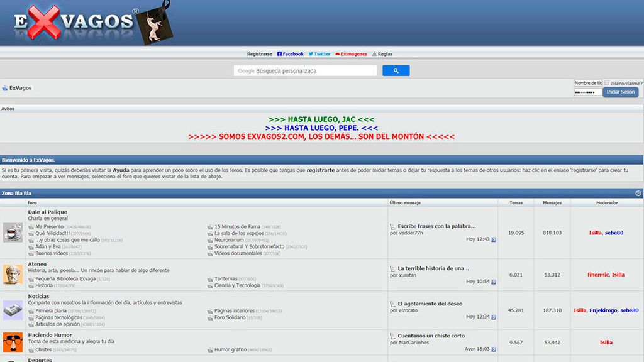The width and height of the screenshot is (644, 362).
Task: Open Ciencia y Tecnología subforum
Action: tap(237, 285)
